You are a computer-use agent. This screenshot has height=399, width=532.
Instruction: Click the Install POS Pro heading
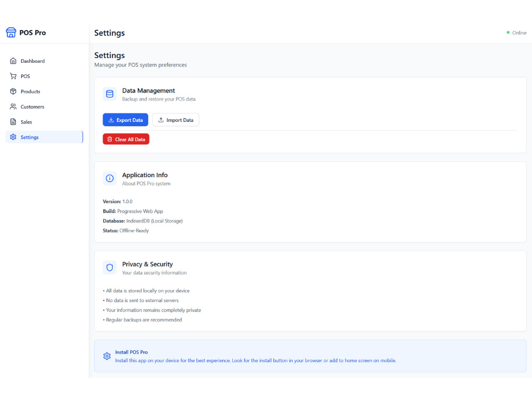click(131, 352)
